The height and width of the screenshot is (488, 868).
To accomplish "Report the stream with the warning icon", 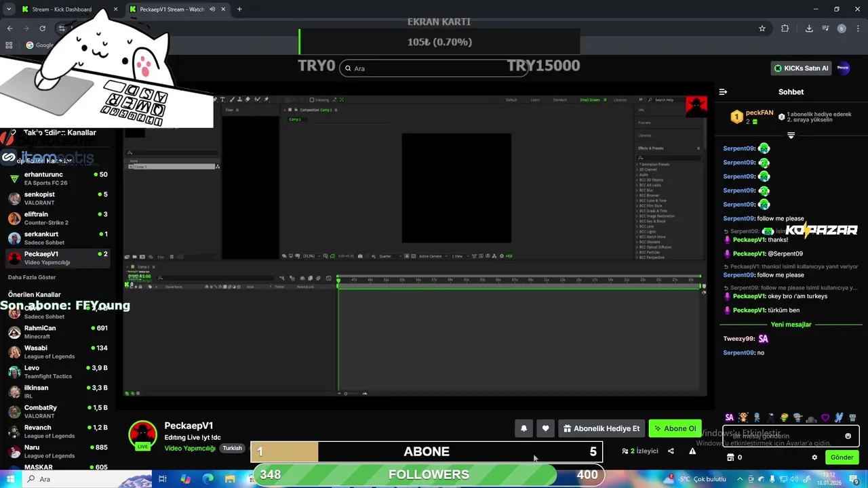I will (692, 451).
